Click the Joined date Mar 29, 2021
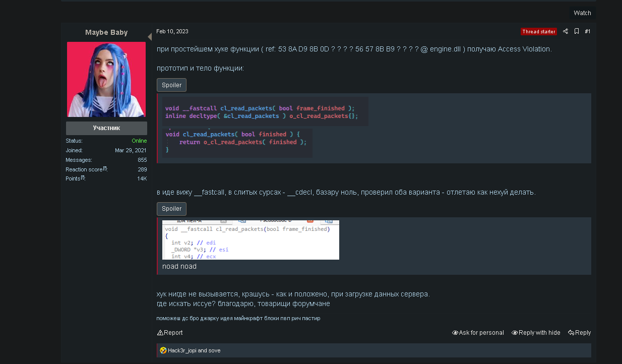Image resolution: width=622 pixels, height=364 pixels. 131,150
